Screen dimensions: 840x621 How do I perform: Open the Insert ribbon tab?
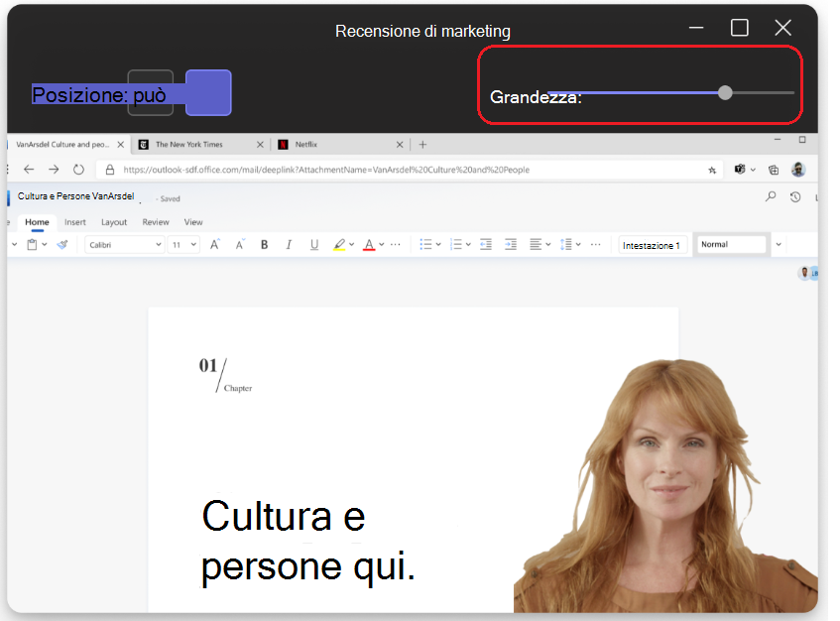click(x=75, y=222)
